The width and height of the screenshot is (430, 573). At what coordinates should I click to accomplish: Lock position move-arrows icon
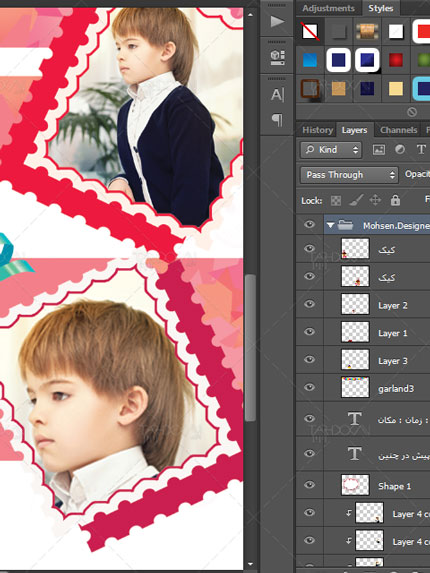pos(375,200)
